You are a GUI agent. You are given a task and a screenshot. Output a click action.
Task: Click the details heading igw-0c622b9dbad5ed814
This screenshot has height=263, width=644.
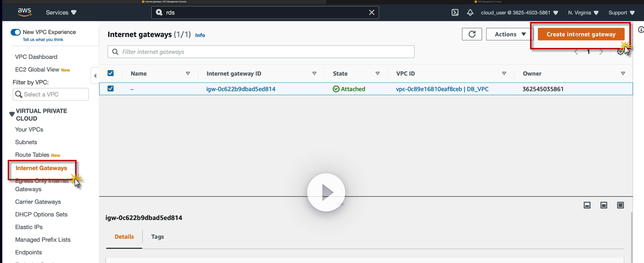pos(144,218)
